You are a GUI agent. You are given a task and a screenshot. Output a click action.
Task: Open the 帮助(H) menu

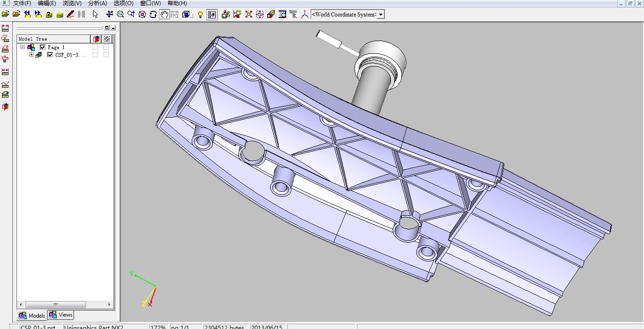coord(177,3)
